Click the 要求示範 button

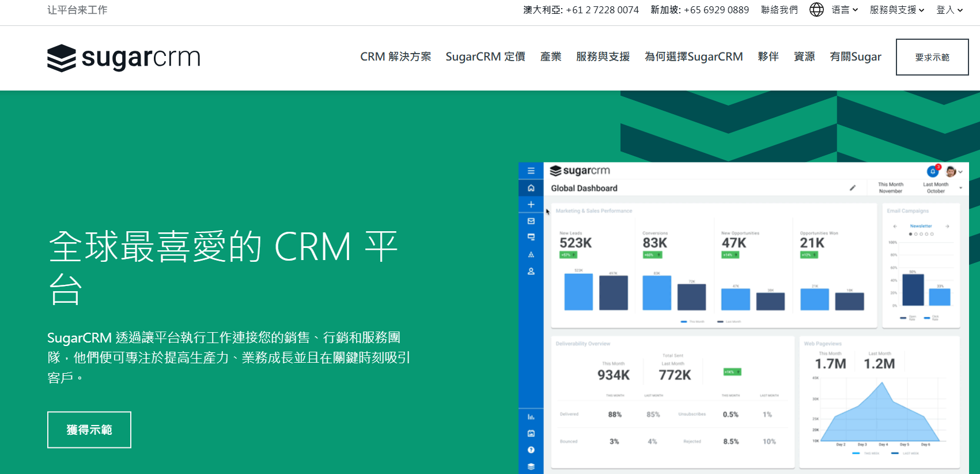(932, 57)
